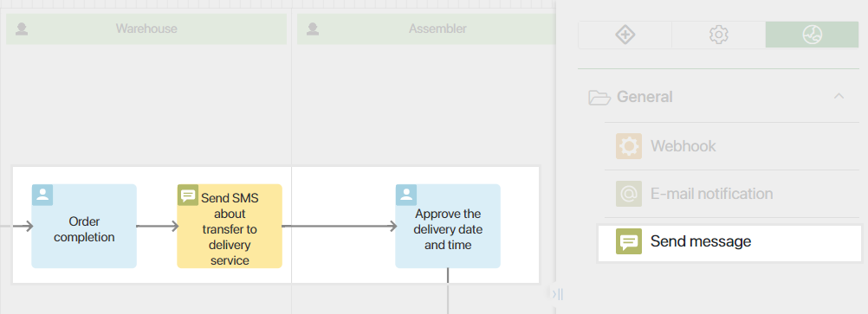Collapse the right panel with side handle
This screenshot has height=314, width=868.
coord(558,294)
